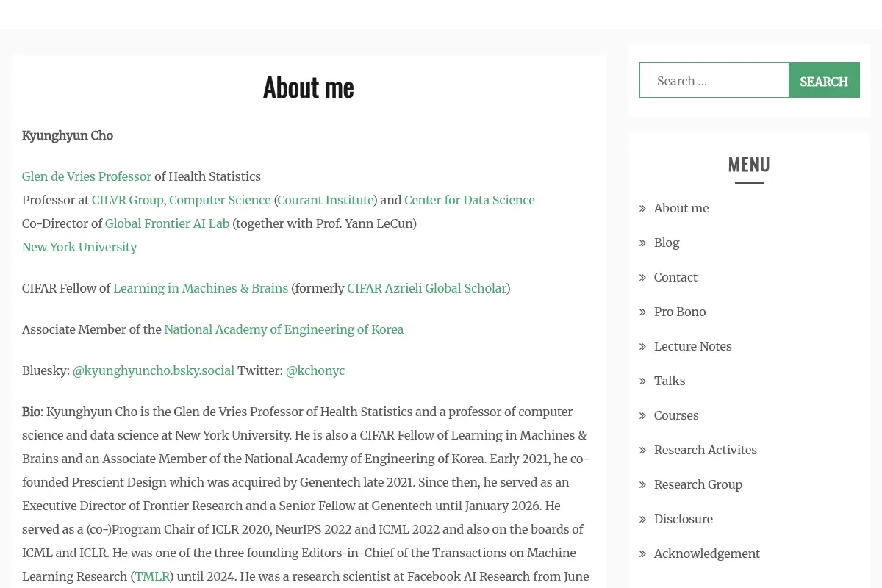The image size is (882, 588).
Task: Open the Research Activites menu item
Action: [x=705, y=450]
